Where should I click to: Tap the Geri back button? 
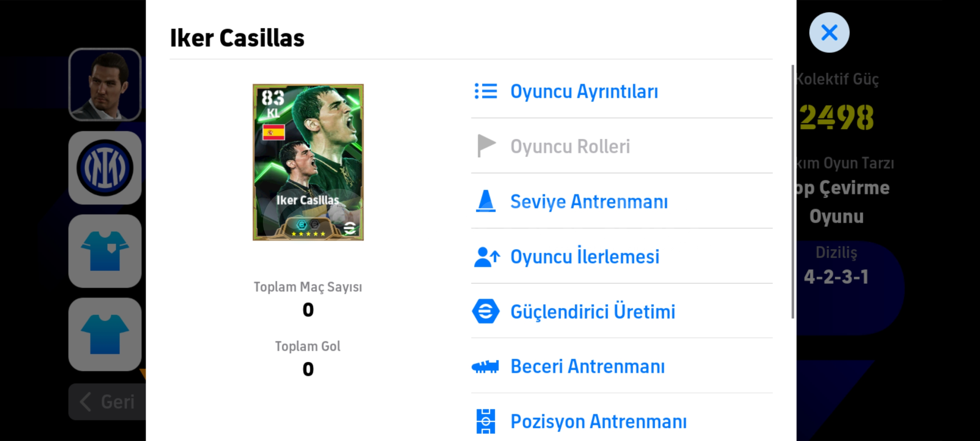coord(107,402)
